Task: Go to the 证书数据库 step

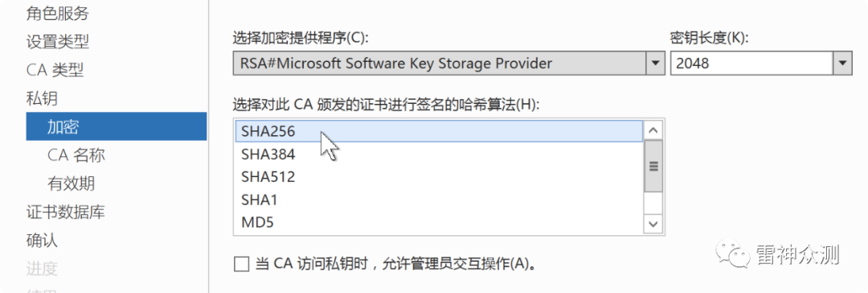Action: (x=65, y=212)
